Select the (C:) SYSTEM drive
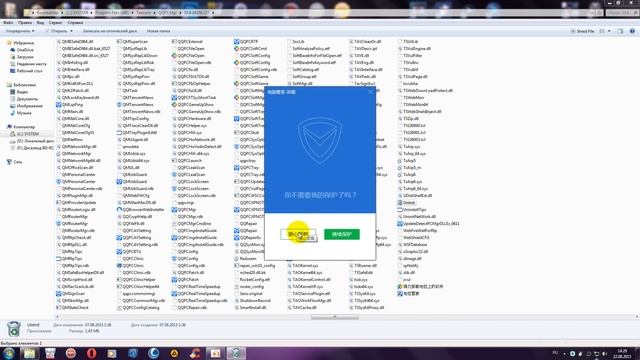This screenshot has width=640, height=360. point(27,134)
